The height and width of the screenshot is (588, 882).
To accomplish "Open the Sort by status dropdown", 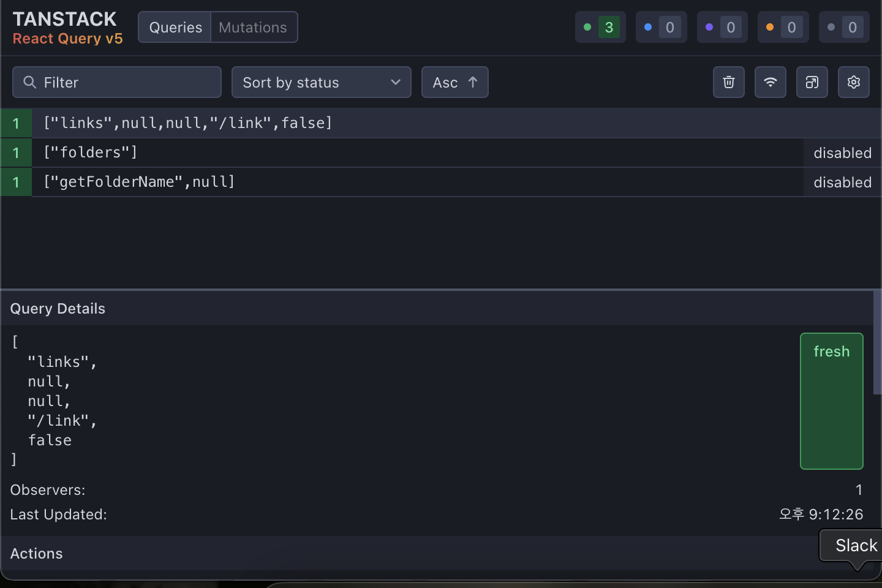I will pyautogui.click(x=322, y=82).
